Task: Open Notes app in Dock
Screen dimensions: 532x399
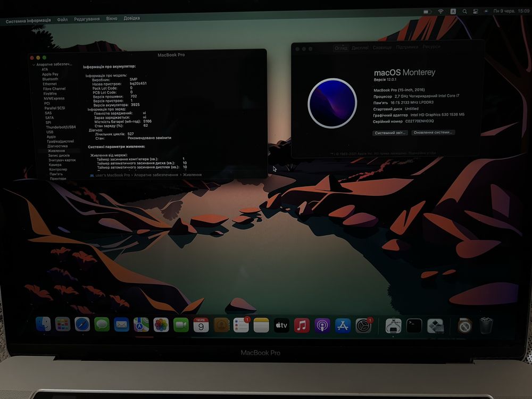Action: [261, 326]
